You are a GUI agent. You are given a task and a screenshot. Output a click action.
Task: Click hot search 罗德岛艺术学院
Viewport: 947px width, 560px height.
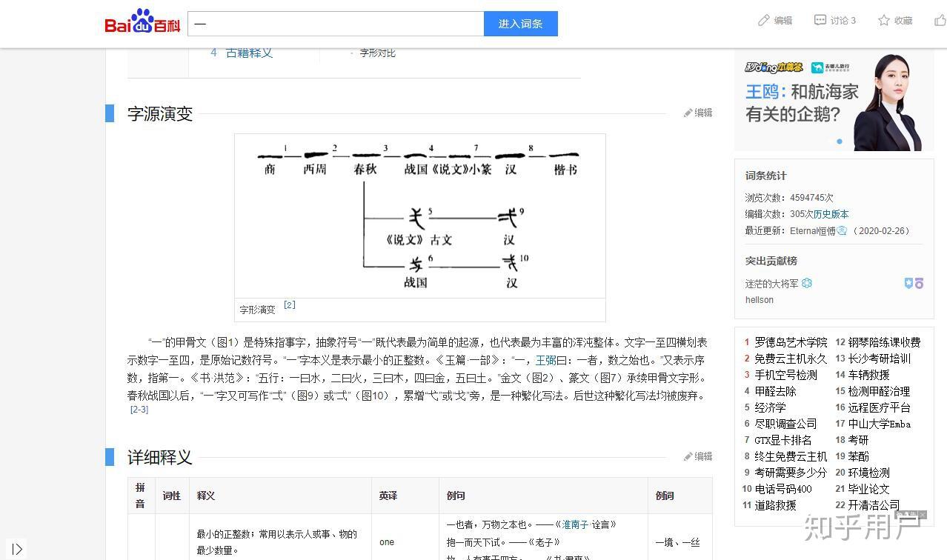[791, 342]
